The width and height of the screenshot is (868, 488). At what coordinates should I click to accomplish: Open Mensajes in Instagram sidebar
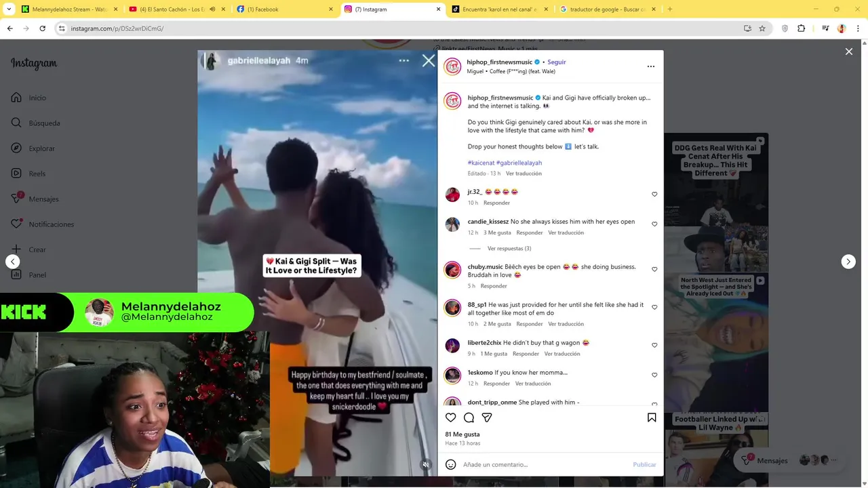coord(35,199)
